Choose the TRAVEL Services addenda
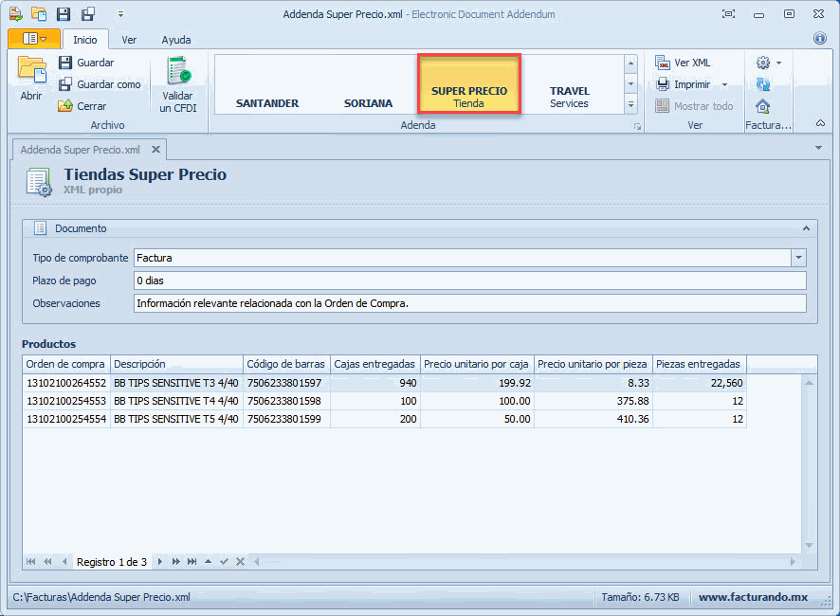 tap(569, 97)
